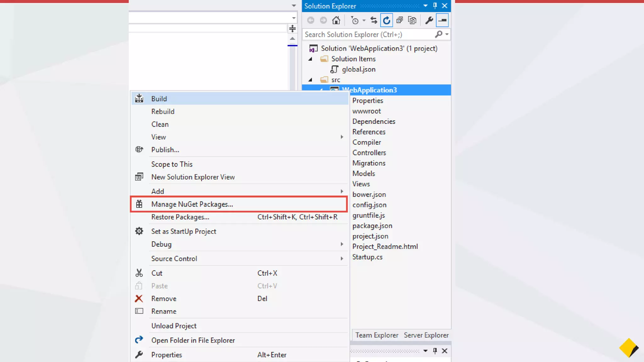This screenshot has height=362, width=644.
Task: Select the Dependencies node
Action: tap(374, 121)
